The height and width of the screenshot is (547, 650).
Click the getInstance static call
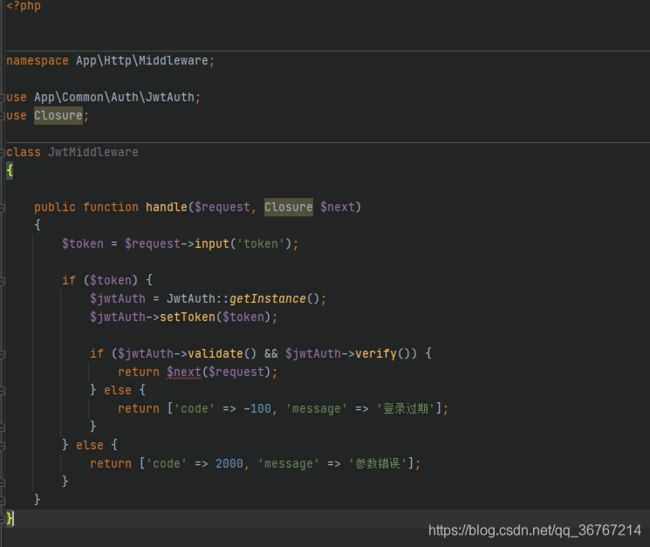(267, 298)
